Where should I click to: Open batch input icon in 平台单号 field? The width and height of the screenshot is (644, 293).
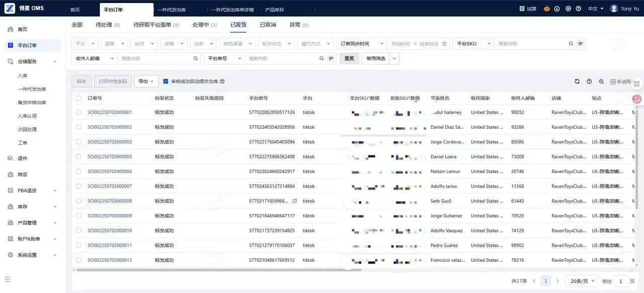[331, 58]
